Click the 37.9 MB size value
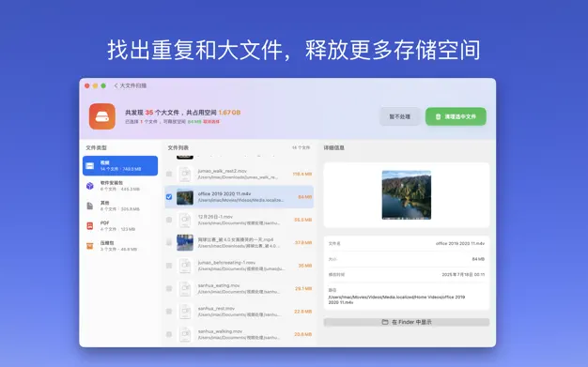The height and width of the screenshot is (367, 588). (x=303, y=242)
